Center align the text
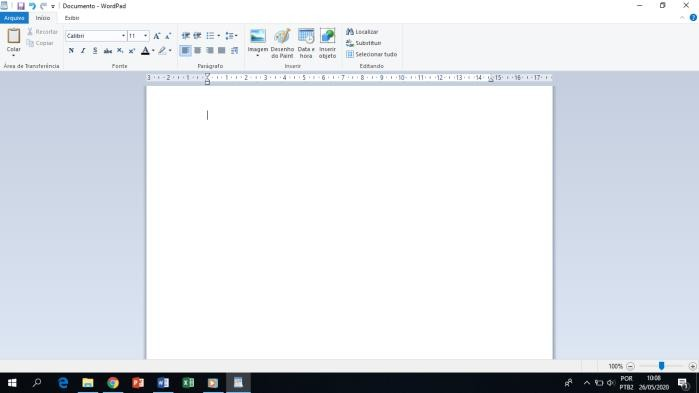Image resolution: width=699 pixels, height=393 pixels. [197, 51]
